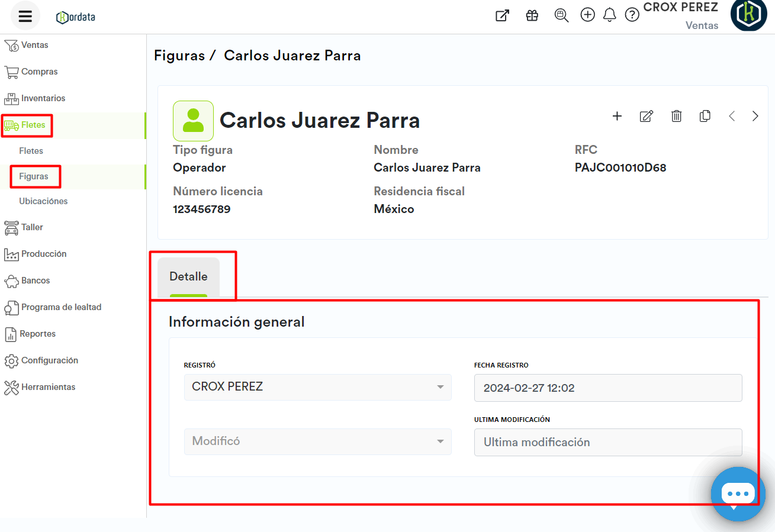Open Ubicaciónes under Fletes
The height and width of the screenshot is (532, 775).
point(43,201)
